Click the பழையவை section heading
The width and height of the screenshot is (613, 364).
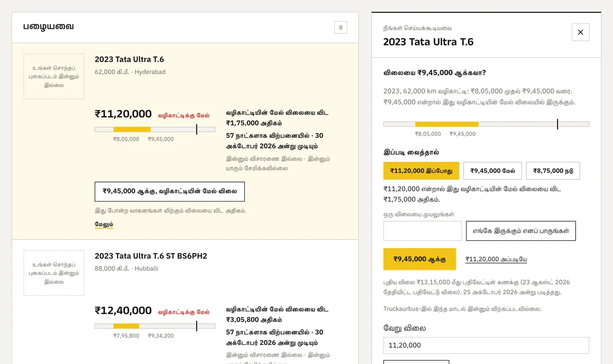tap(48, 26)
